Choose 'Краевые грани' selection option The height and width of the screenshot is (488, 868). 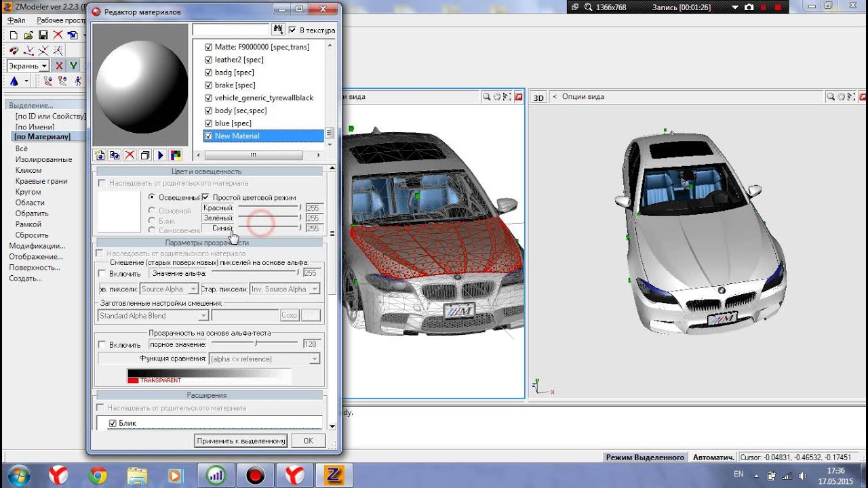tap(41, 181)
